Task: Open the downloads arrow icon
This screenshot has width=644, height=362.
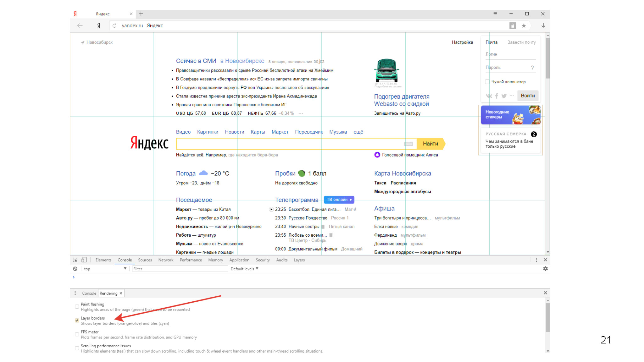Action: coord(543,26)
